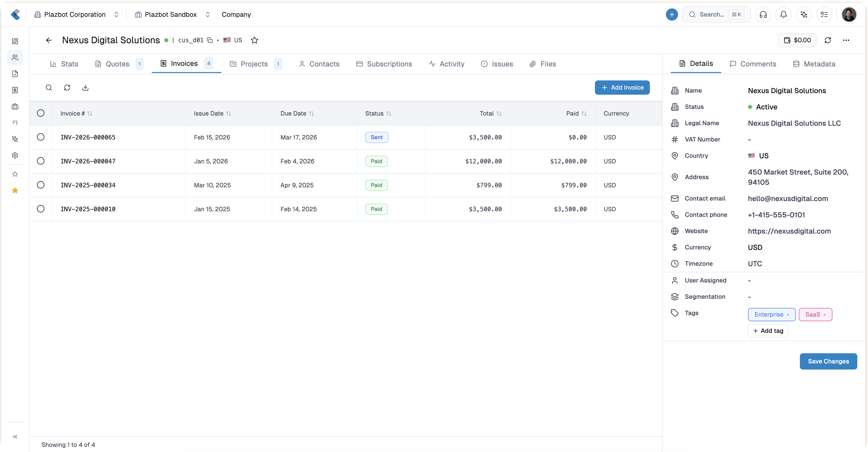Open the dashboard grid icon in sidebar

[15, 41]
